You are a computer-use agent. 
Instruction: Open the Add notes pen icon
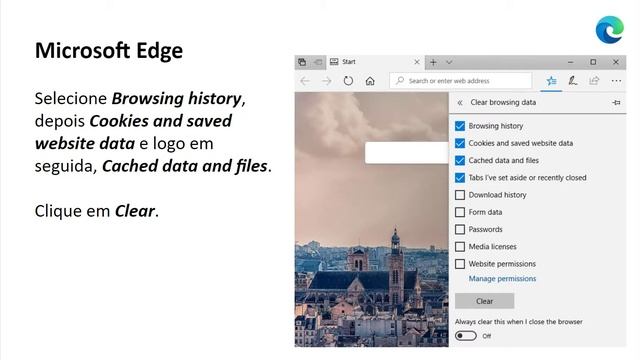coord(573,81)
